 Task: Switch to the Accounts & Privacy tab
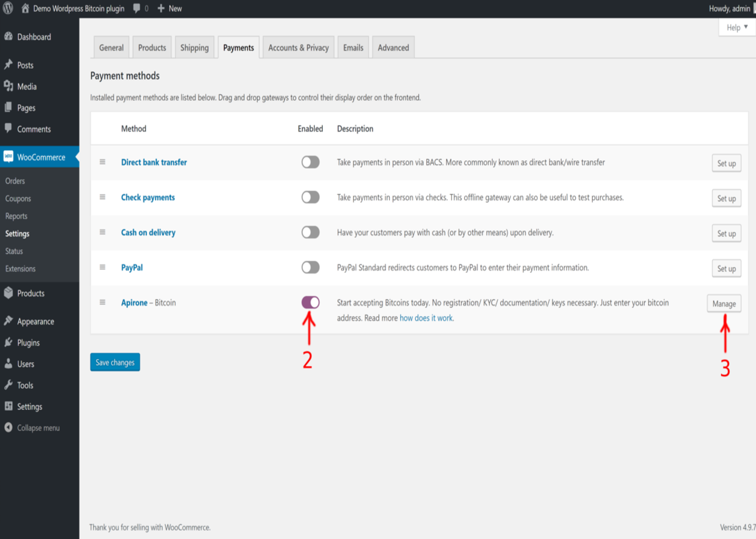coord(298,48)
